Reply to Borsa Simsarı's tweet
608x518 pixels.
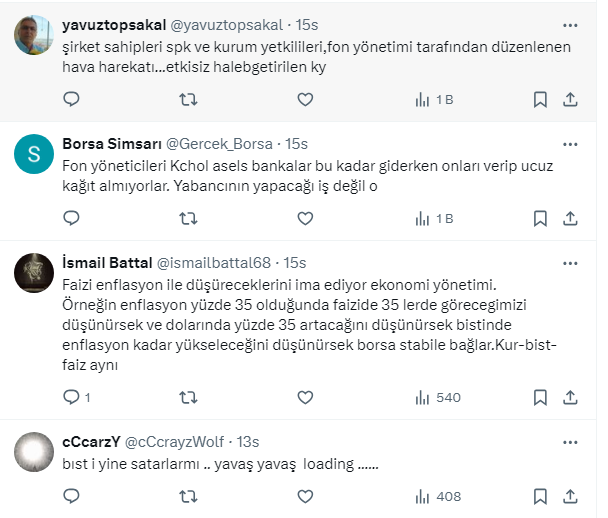tap(71, 217)
